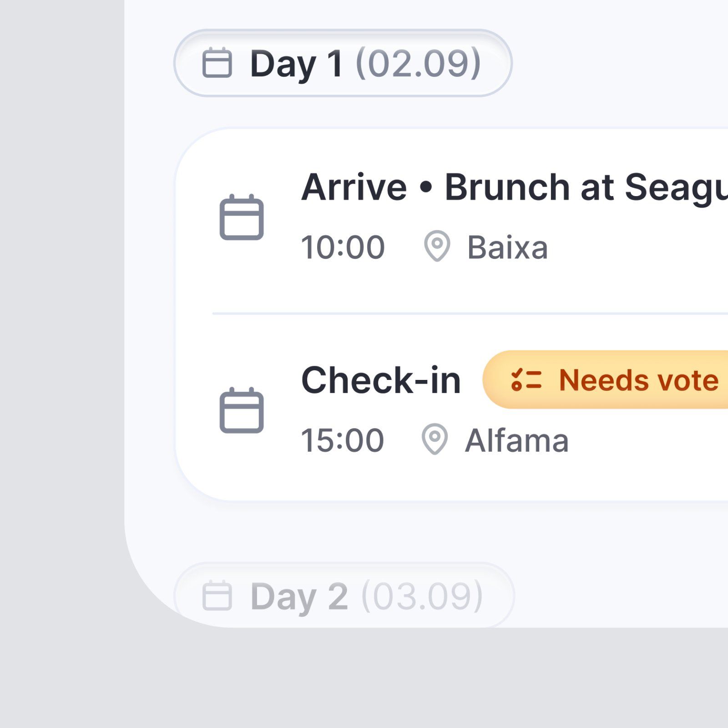Click the 15:00 time of the Check-in event

coord(343,440)
